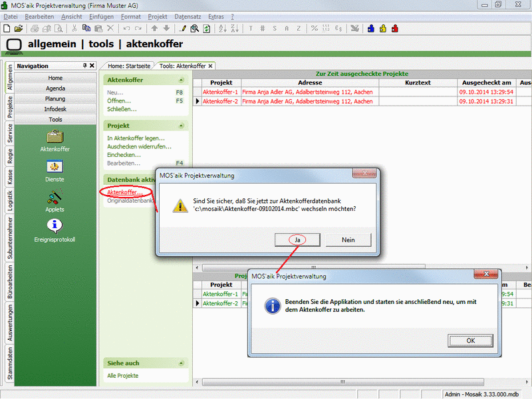
Task: Click the Auschecken widerrufen... link
Action: (x=139, y=146)
